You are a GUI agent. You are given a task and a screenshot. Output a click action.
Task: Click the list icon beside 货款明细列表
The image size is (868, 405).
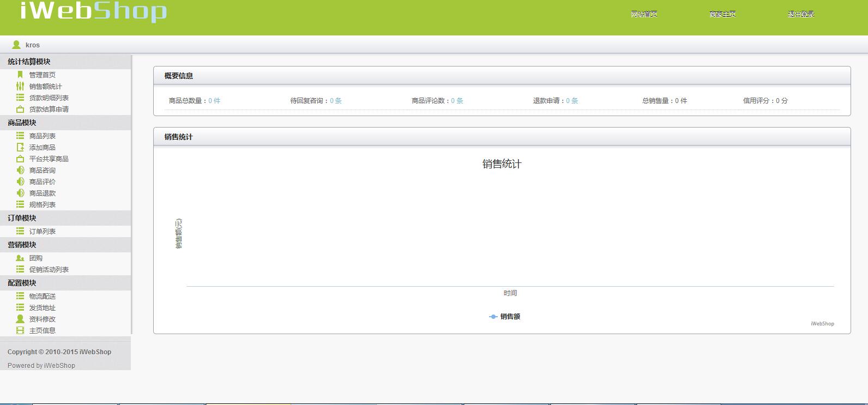(20, 98)
